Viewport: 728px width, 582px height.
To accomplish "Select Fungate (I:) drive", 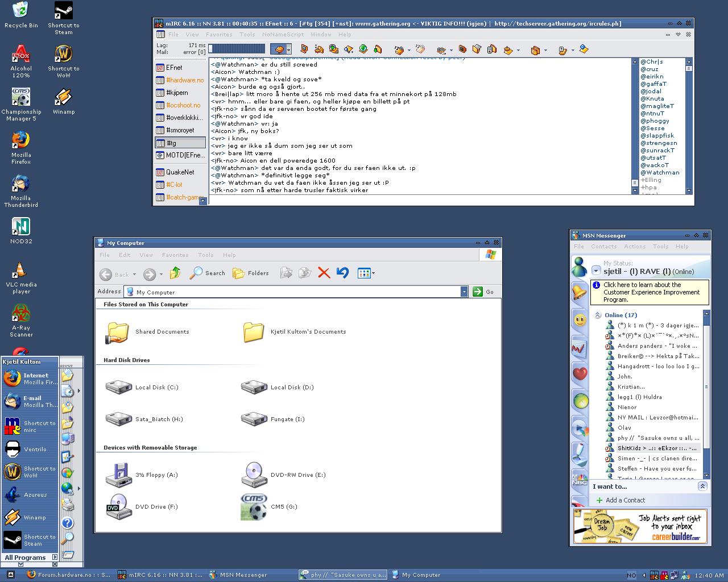I will [x=273, y=419].
